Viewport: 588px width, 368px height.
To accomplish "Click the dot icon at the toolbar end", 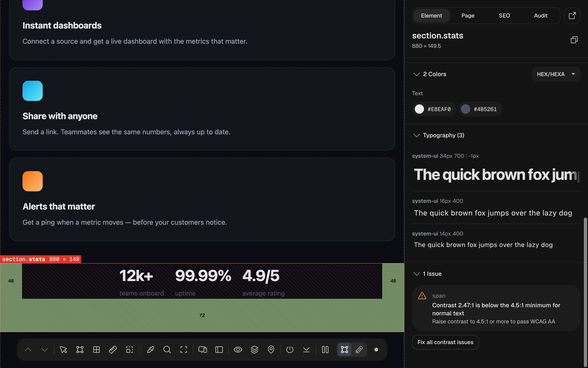I will coord(376,350).
